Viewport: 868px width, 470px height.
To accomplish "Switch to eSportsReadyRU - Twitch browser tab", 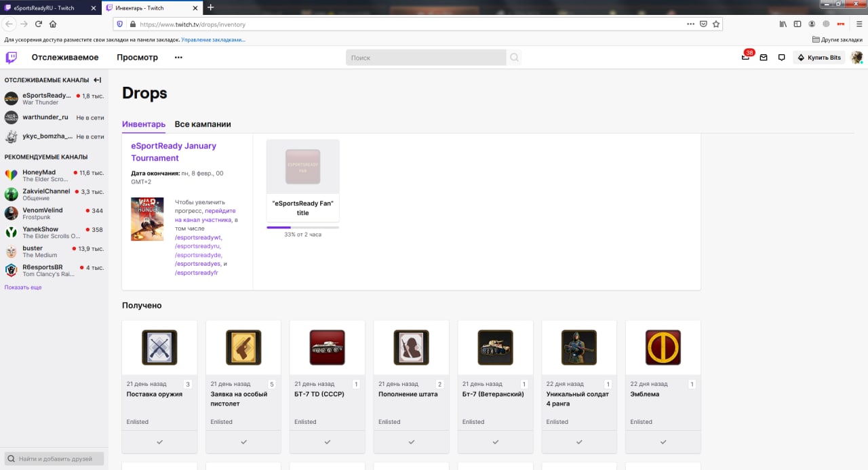I will (x=51, y=8).
